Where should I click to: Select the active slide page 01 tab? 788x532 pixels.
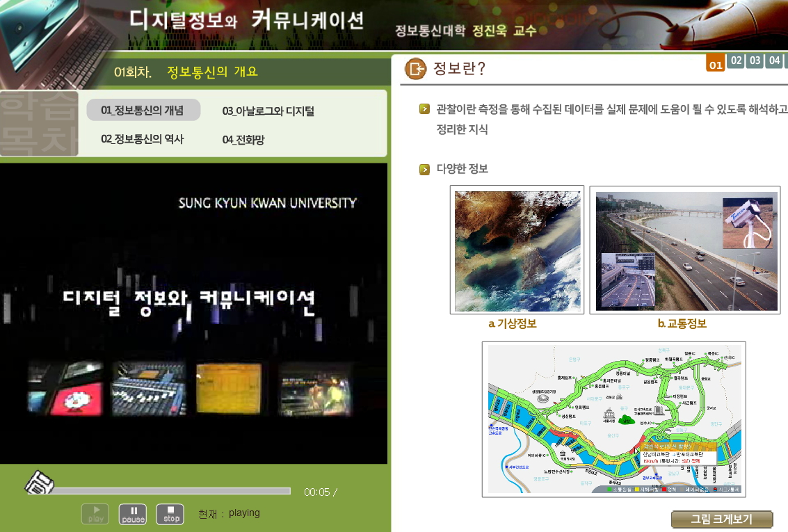(x=715, y=65)
